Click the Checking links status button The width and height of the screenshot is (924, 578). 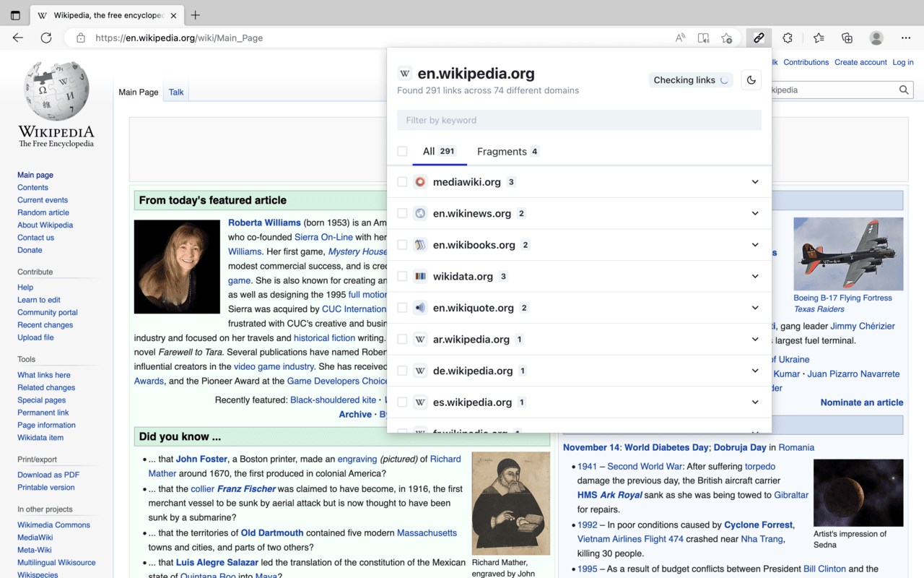pyautogui.click(x=691, y=80)
